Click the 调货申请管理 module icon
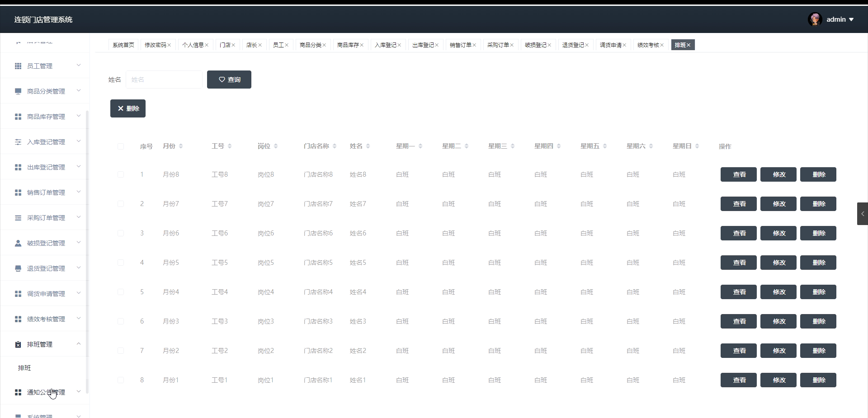The image size is (868, 418). tap(18, 294)
